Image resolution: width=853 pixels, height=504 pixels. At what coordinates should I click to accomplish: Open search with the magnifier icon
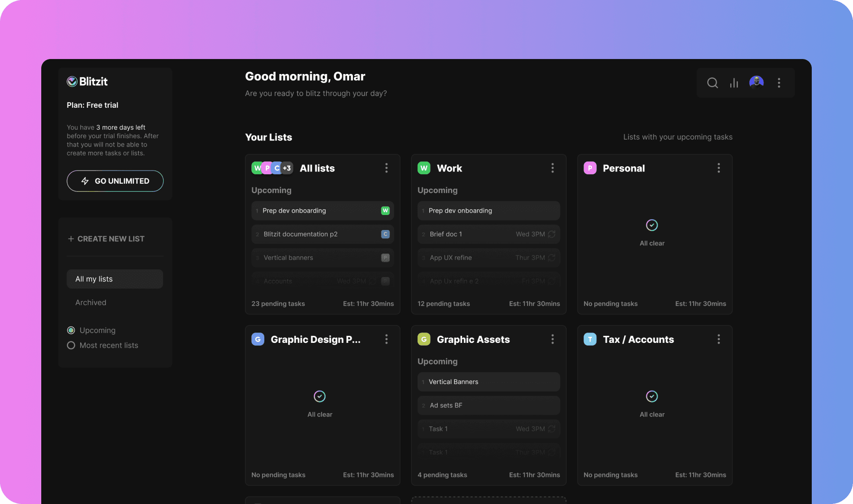point(712,83)
